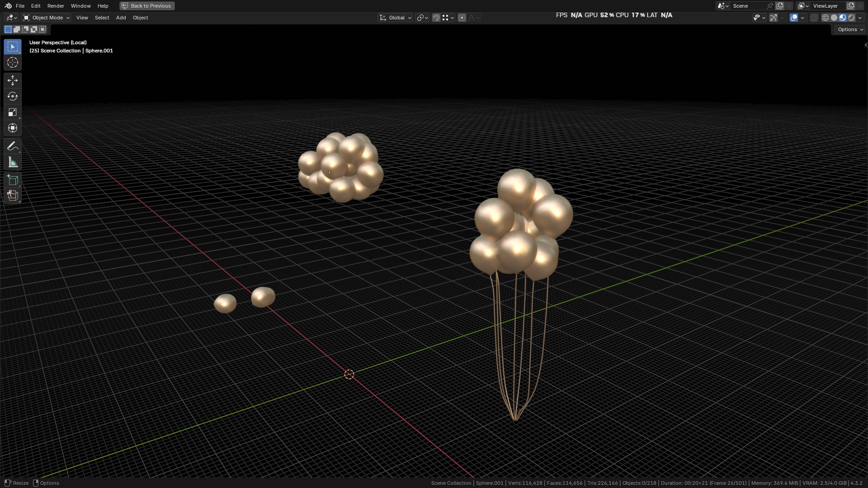Select the floating sphere cluster

coord(340,167)
